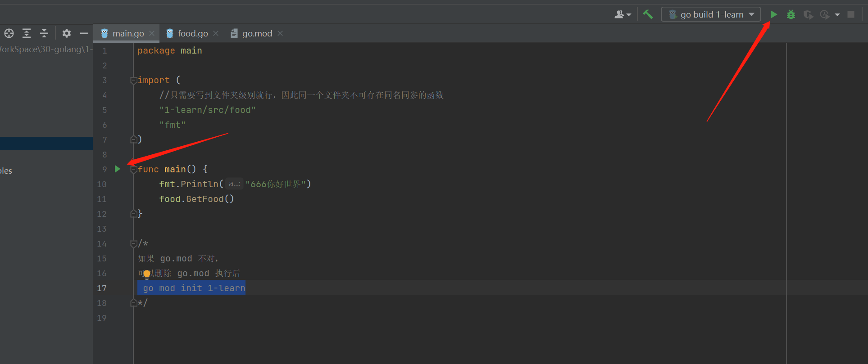
Task: Collapse func main fold marker
Action: point(133,170)
